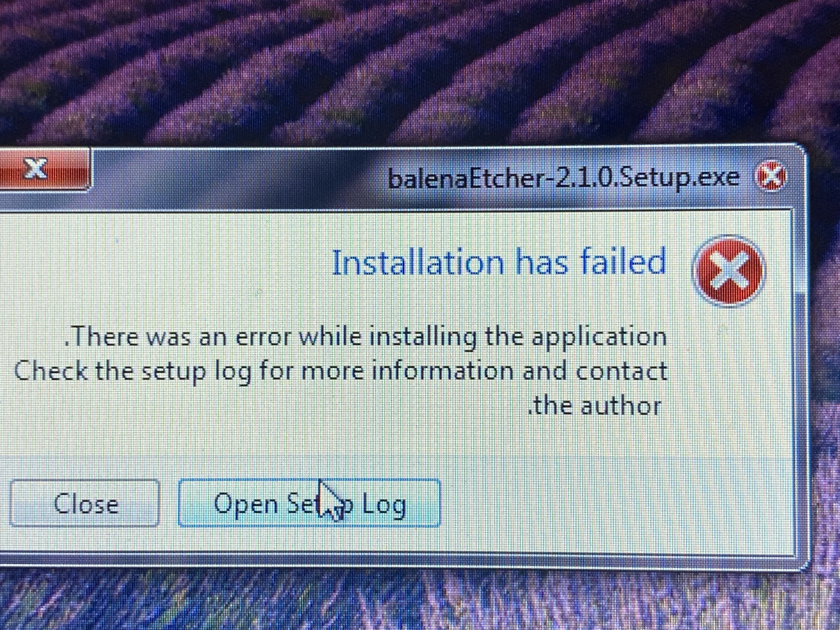Click the balenaEtcher-2.1.0.Setup.exe title text
The height and width of the screenshot is (630, 840).
coord(564,178)
